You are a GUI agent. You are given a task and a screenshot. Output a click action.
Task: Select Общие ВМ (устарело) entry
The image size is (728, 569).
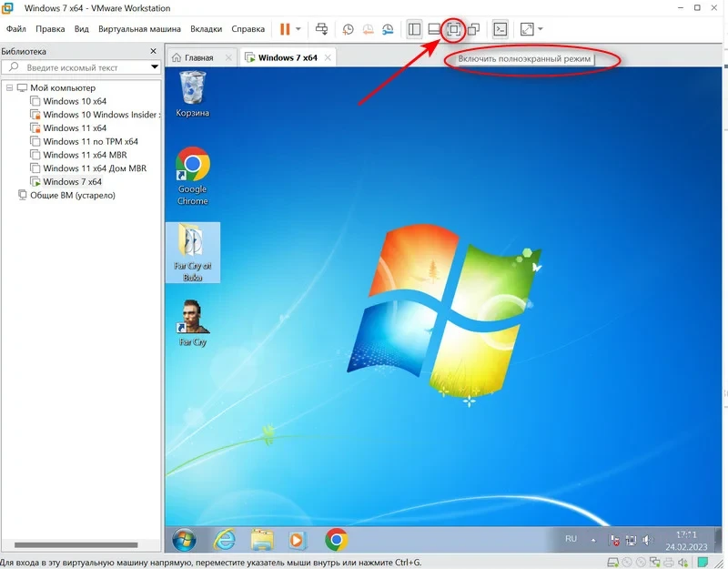pos(73,196)
